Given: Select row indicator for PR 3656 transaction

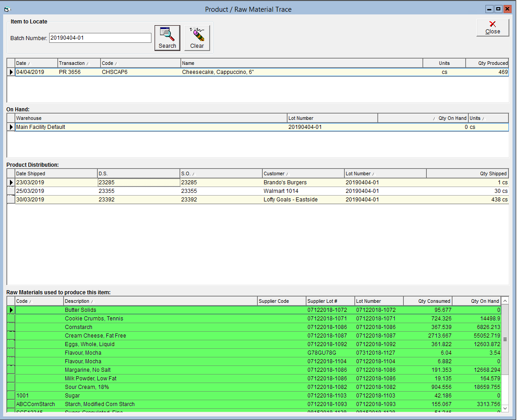Looking at the screenshot, I should point(11,72).
